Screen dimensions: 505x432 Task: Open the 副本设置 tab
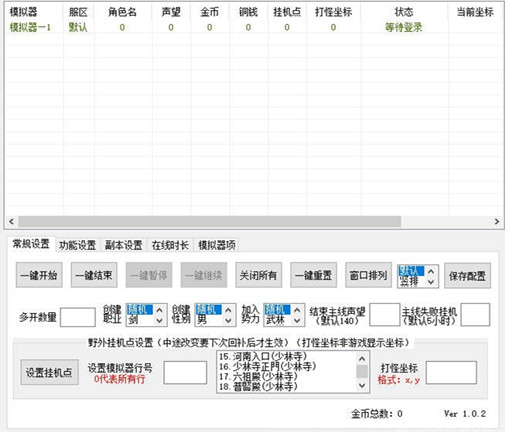click(124, 245)
